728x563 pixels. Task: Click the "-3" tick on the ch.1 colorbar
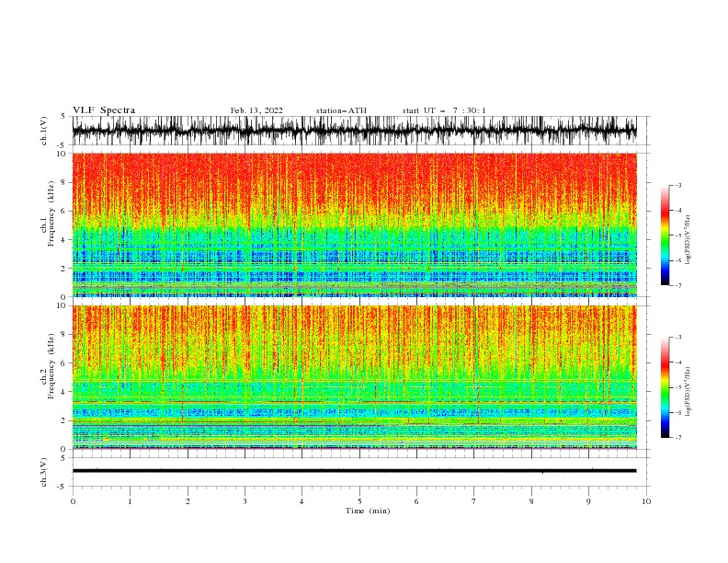point(677,185)
